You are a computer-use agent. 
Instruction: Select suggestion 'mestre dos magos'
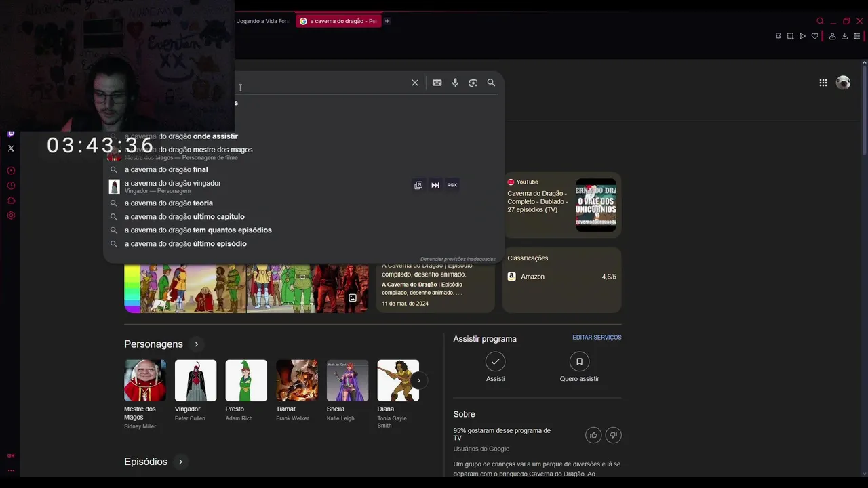(x=304, y=152)
